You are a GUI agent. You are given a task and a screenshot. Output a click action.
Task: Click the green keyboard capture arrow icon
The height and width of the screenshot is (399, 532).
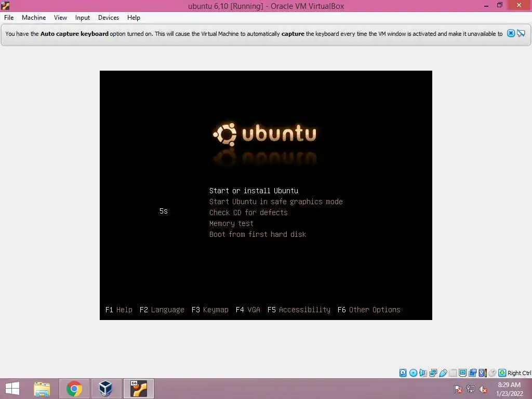502,373
